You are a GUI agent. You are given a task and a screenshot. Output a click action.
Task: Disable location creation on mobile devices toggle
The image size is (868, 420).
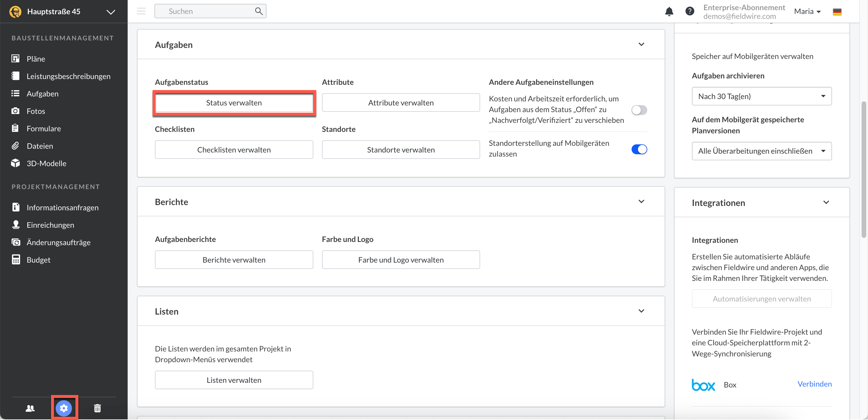[639, 149]
